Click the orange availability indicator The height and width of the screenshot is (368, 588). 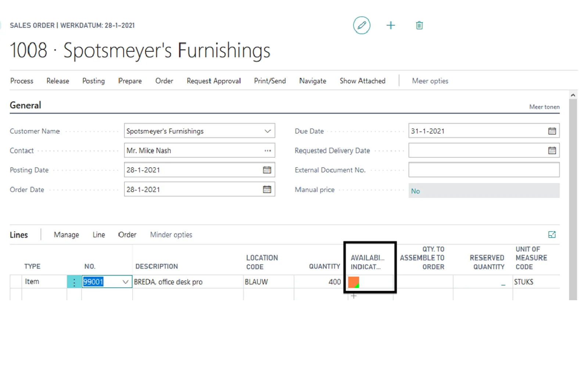pyautogui.click(x=354, y=282)
